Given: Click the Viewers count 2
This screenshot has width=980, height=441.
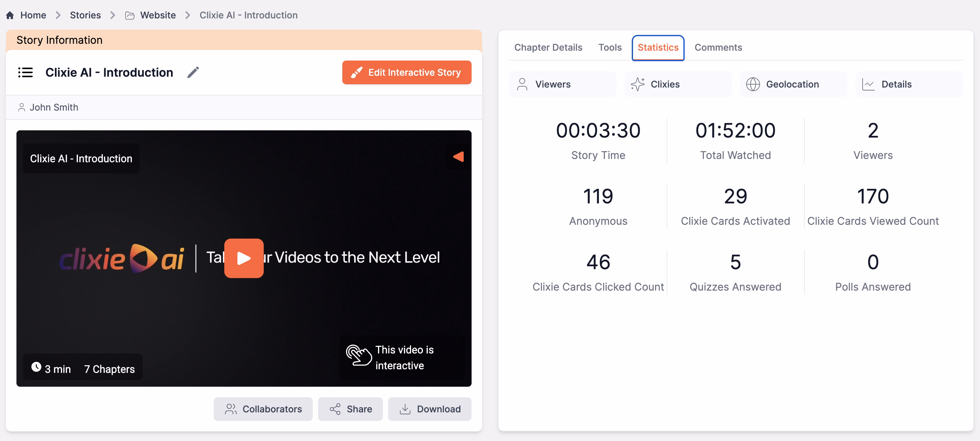Looking at the screenshot, I should click(873, 131).
